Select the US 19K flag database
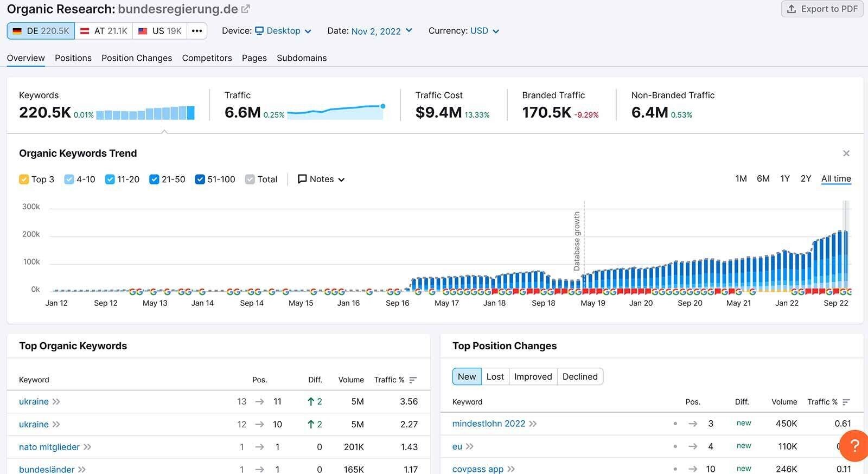The image size is (868, 474). pos(160,31)
